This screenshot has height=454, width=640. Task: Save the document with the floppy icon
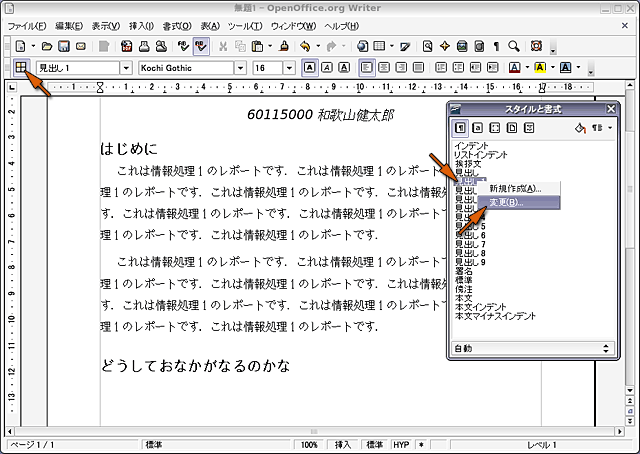[64, 46]
